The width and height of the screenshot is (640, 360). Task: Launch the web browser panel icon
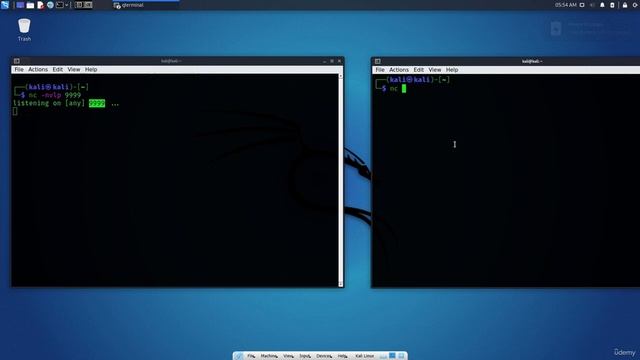50,5
